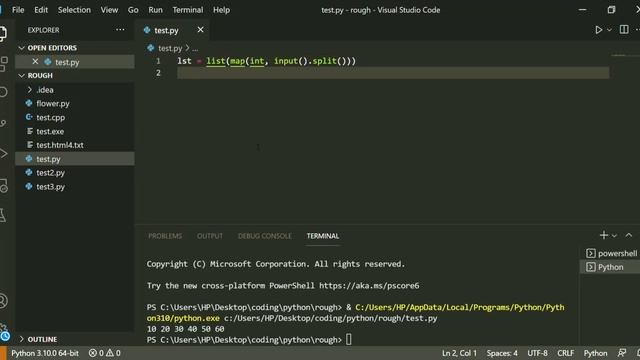Select the powershell terminal instance
The image size is (640, 360).
pyautogui.click(x=611, y=253)
